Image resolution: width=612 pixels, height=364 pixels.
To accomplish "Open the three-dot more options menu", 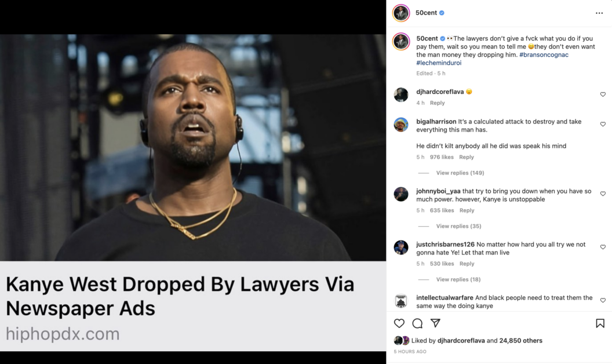I will point(599,13).
